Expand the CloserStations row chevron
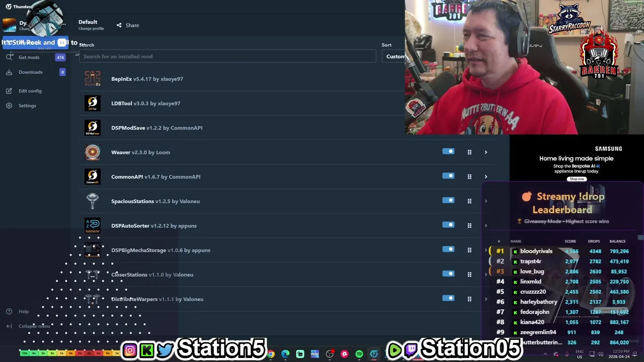The width and height of the screenshot is (644, 362). (x=486, y=275)
